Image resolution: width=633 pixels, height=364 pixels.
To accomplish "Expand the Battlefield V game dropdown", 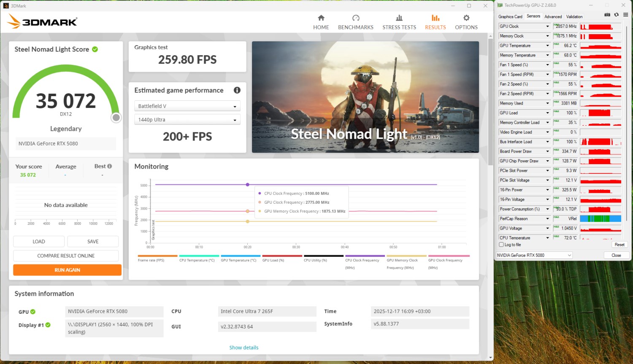I will (x=187, y=106).
